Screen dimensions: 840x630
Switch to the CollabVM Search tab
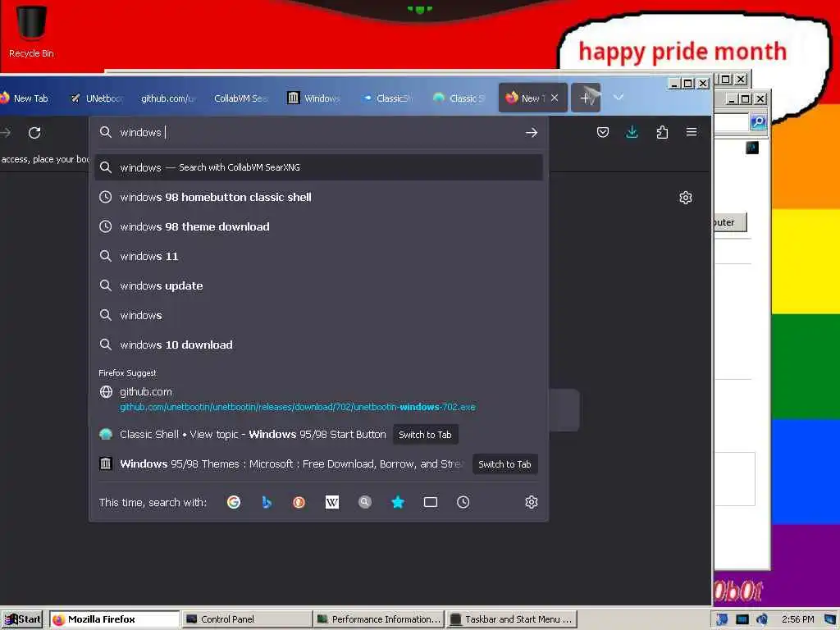240,98
